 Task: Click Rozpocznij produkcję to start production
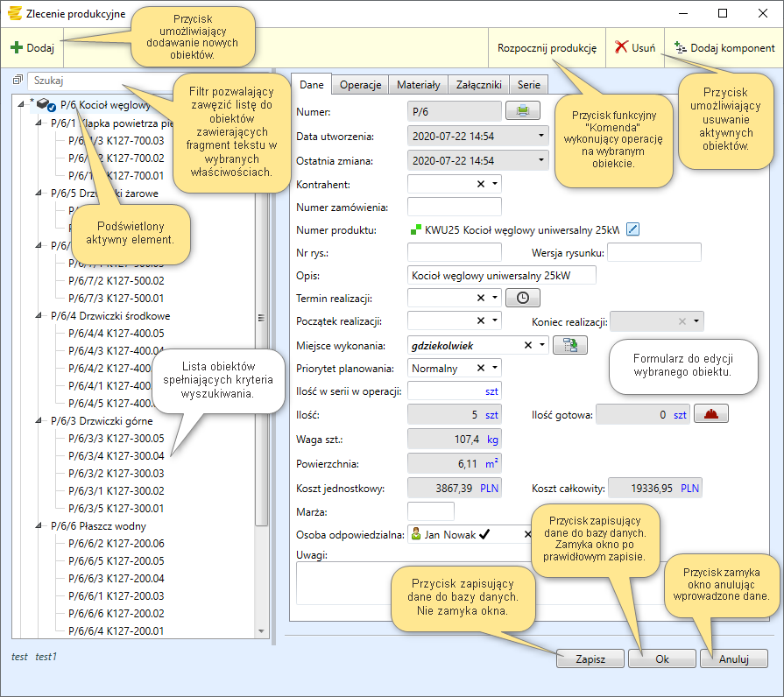[547, 47]
